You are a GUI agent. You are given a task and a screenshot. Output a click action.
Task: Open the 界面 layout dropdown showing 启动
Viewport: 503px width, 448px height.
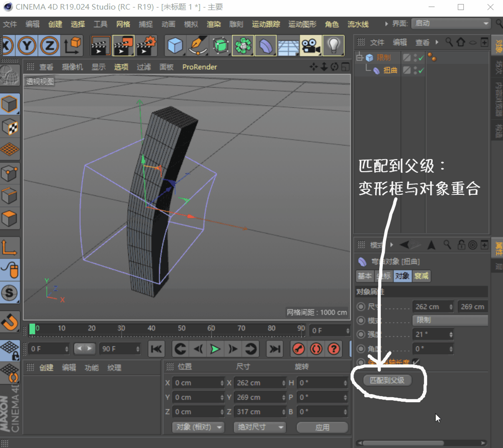click(450, 24)
